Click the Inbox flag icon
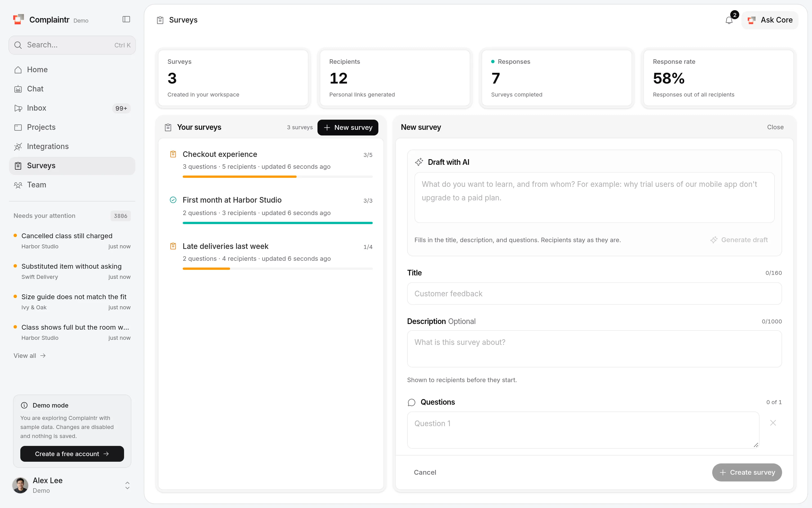This screenshot has width=812, height=508. pyautogui.click(x=18, y=108)
